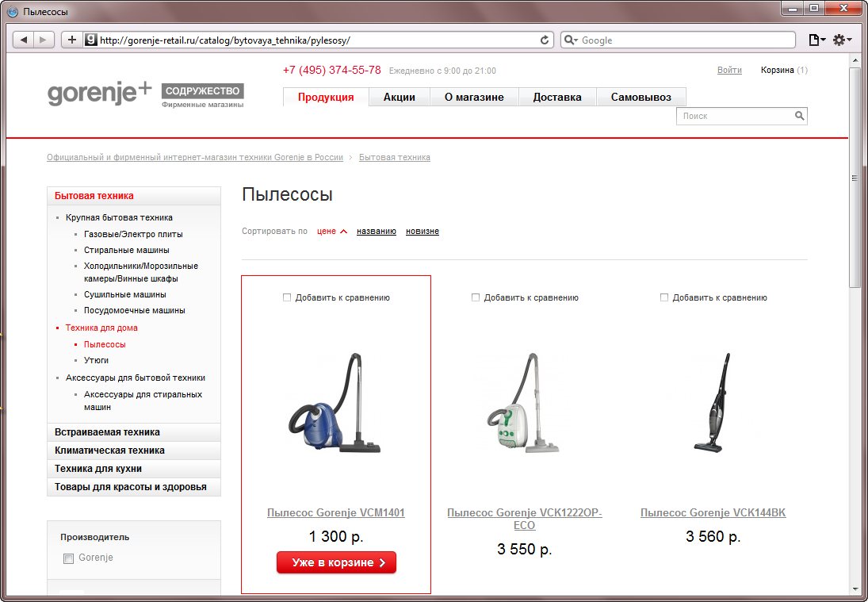Check compare box for VCK1222OP-ECO vacuum
Screen dimensions: 868x602
pyautogui.click(x=476, y=297)
